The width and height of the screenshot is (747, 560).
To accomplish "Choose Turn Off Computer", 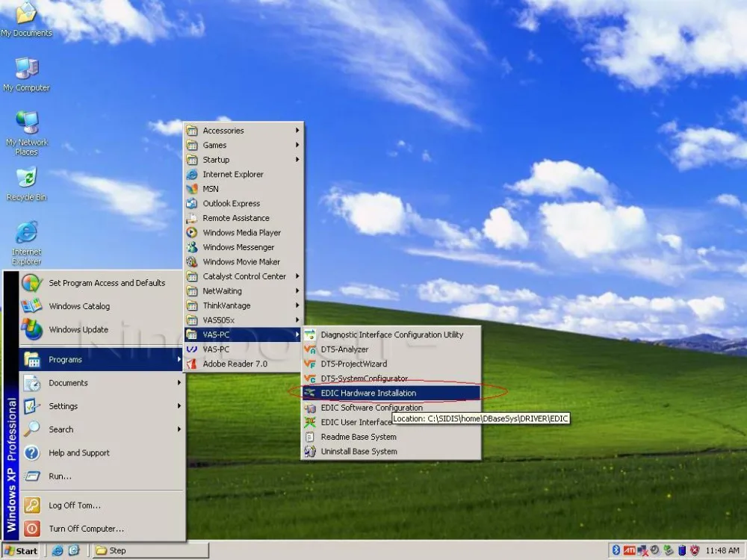I will coord(86,529).
